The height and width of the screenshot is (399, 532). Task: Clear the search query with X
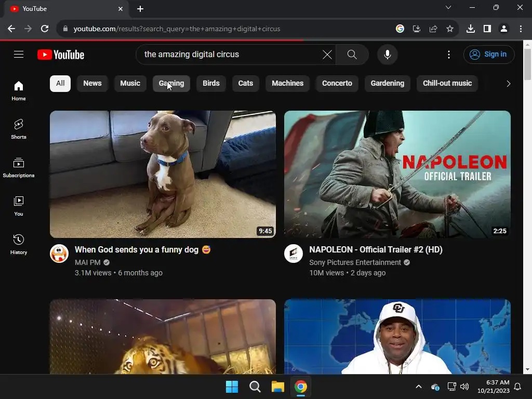coord(327,54)
